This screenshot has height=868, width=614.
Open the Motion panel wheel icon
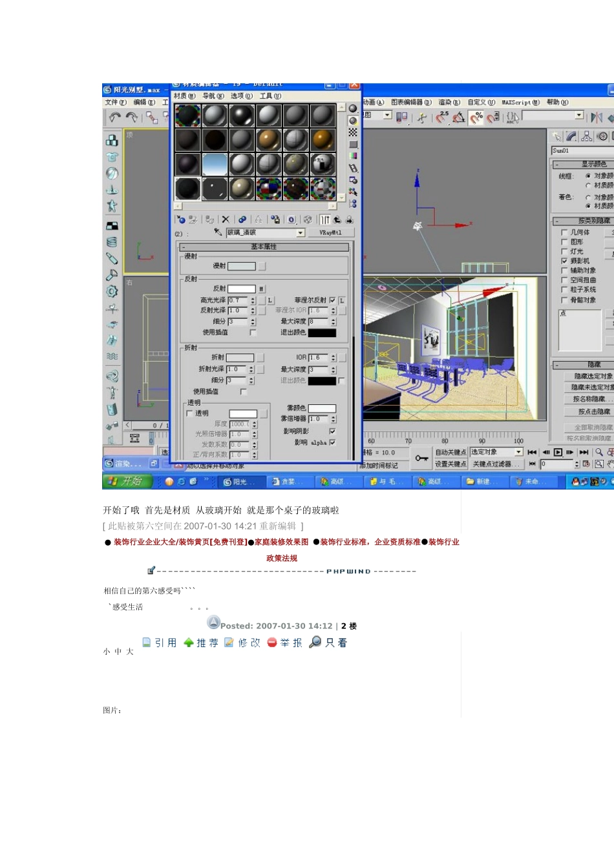click(602, 136)
